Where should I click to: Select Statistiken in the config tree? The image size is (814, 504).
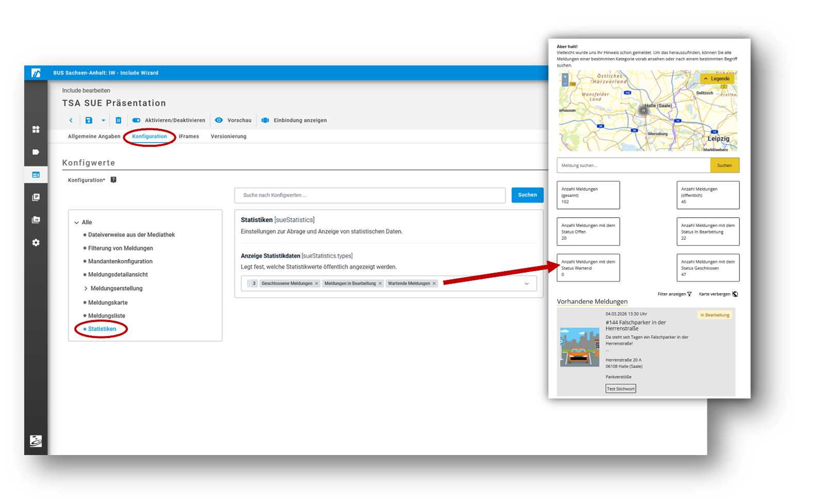point(102,329)
